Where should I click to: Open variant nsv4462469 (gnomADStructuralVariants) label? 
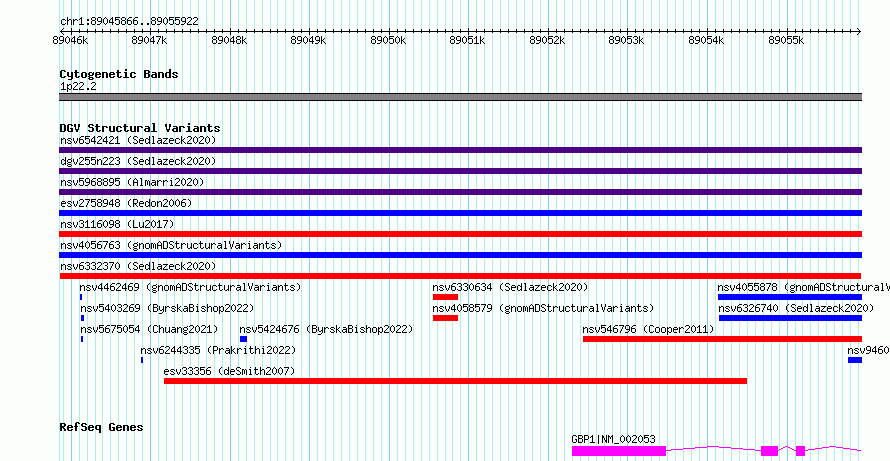pos(190,287)
